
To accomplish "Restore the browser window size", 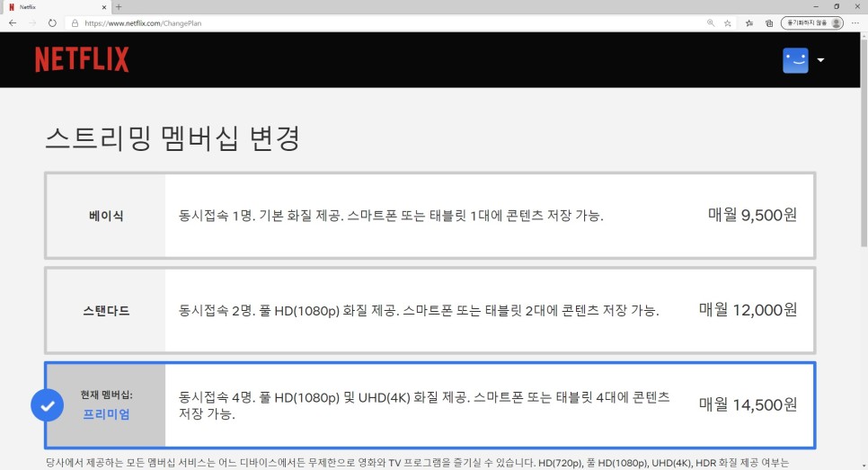I will (837, 6).
